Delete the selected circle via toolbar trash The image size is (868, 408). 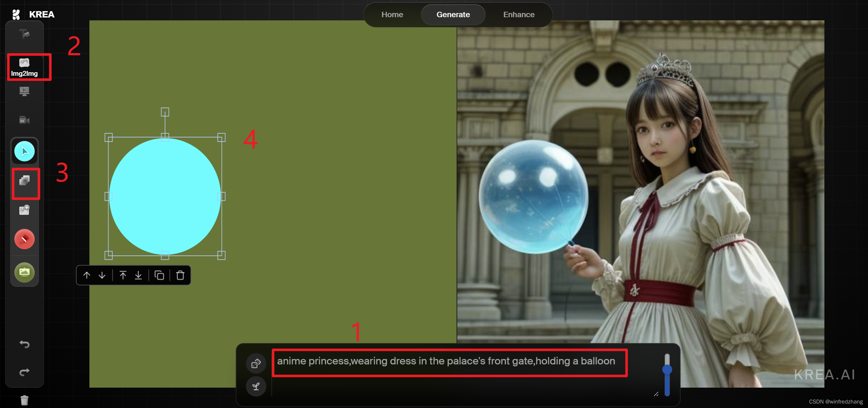tap(180, 275)
